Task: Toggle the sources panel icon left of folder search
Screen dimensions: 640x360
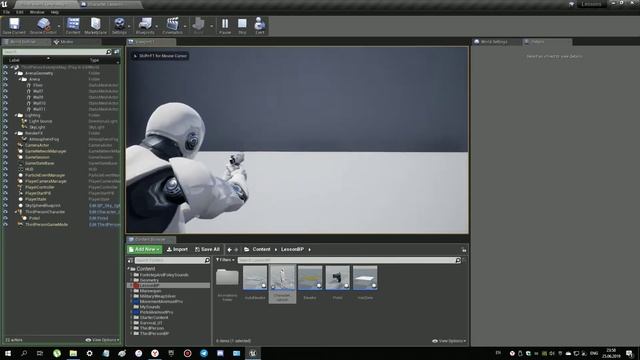Action: point(130,260)
